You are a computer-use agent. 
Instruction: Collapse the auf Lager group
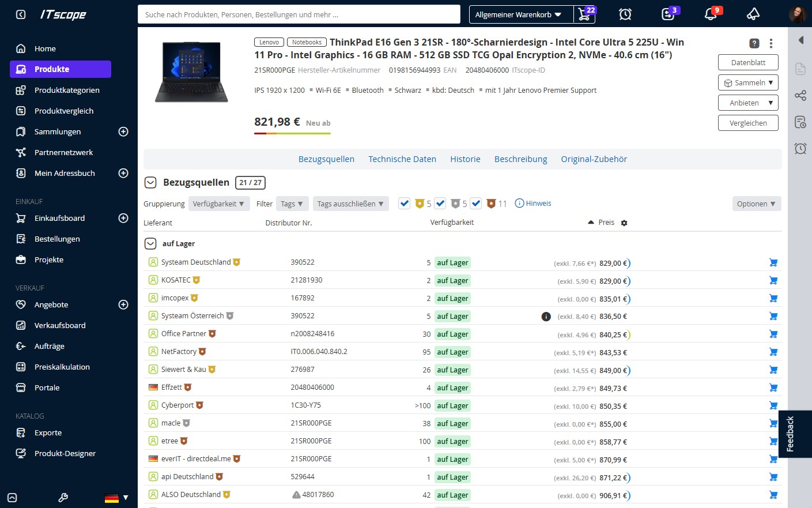pos(150,244)
